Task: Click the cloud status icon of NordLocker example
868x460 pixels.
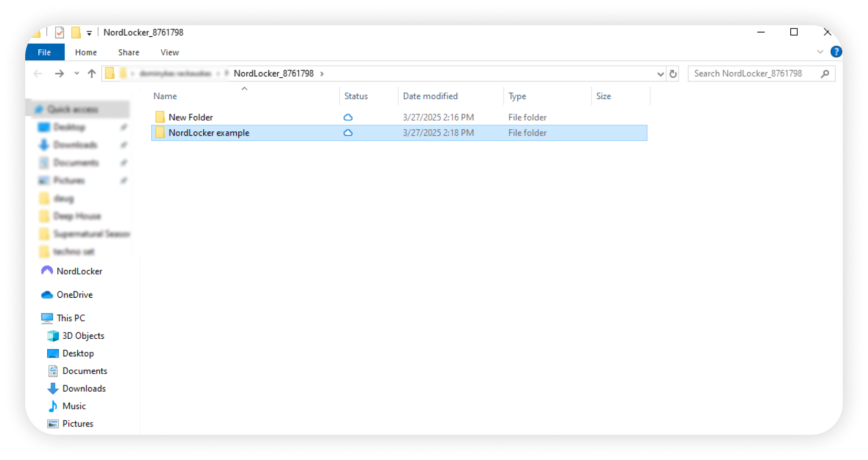Action: pos(348,133)
